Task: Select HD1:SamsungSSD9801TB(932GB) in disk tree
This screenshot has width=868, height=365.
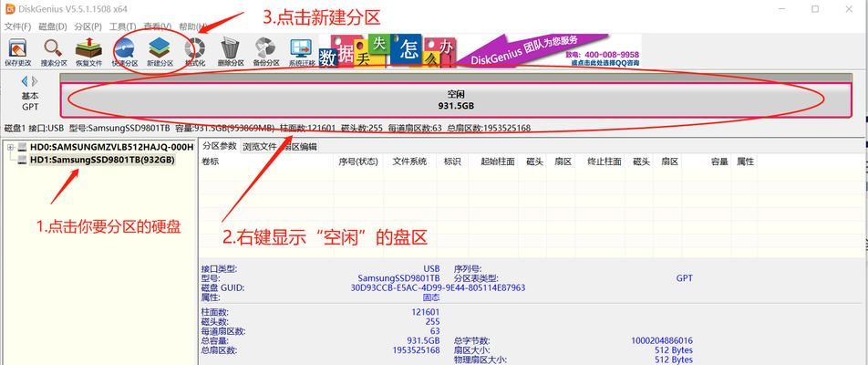Action: pos(102,160)
